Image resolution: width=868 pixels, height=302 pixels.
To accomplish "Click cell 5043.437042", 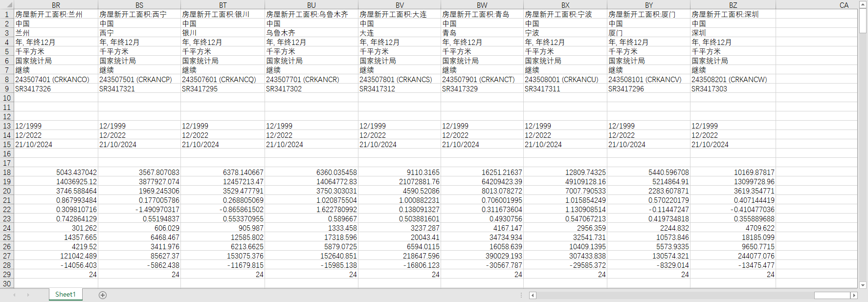I will (x=56, y=172).
